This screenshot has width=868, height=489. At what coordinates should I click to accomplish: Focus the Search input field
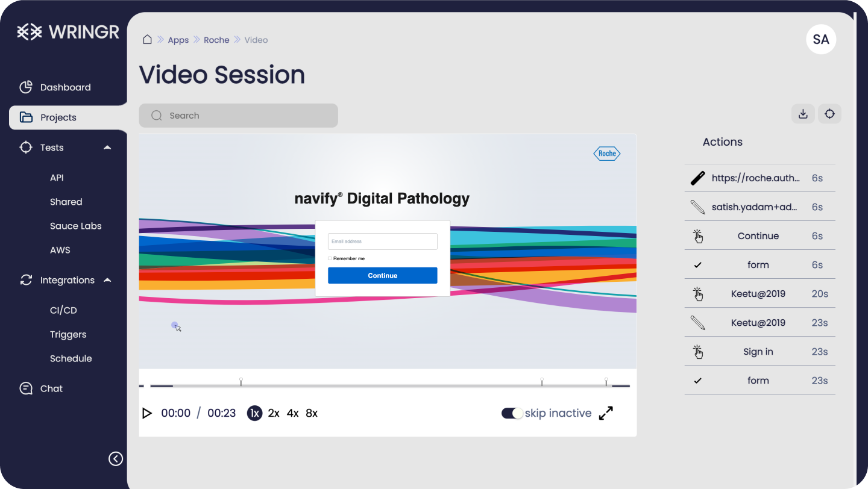point(238,116)
